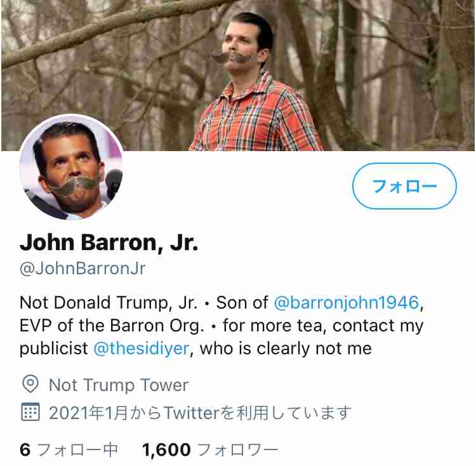Click the John Barron, Jr. display name
The width and height of the screenshot is (476, 466).
coord(109,243)
